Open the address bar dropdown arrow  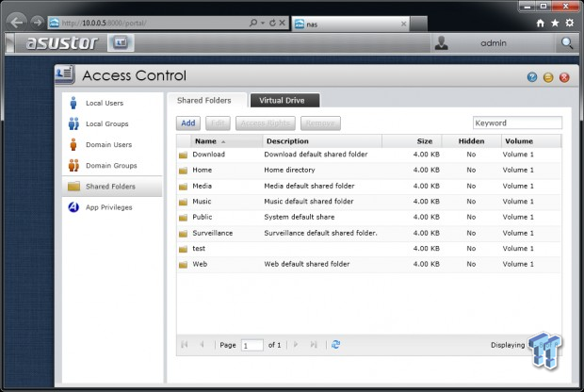(263, 24)
